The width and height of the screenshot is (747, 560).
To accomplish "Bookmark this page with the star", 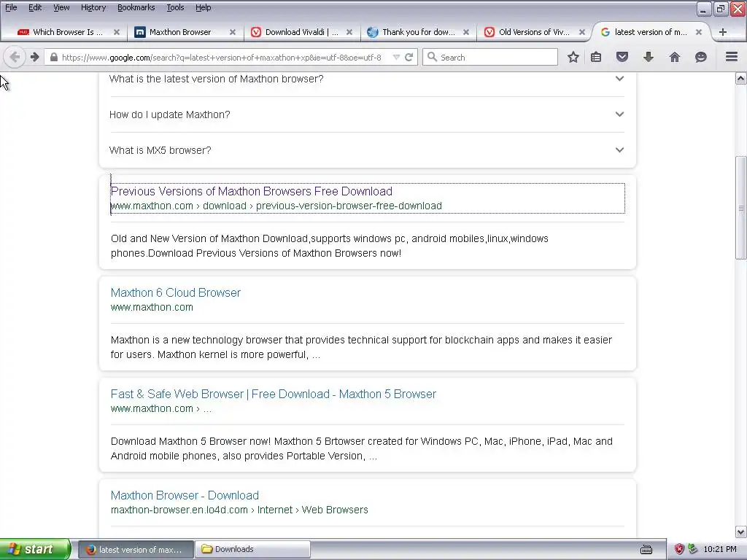I will (573, 57).
